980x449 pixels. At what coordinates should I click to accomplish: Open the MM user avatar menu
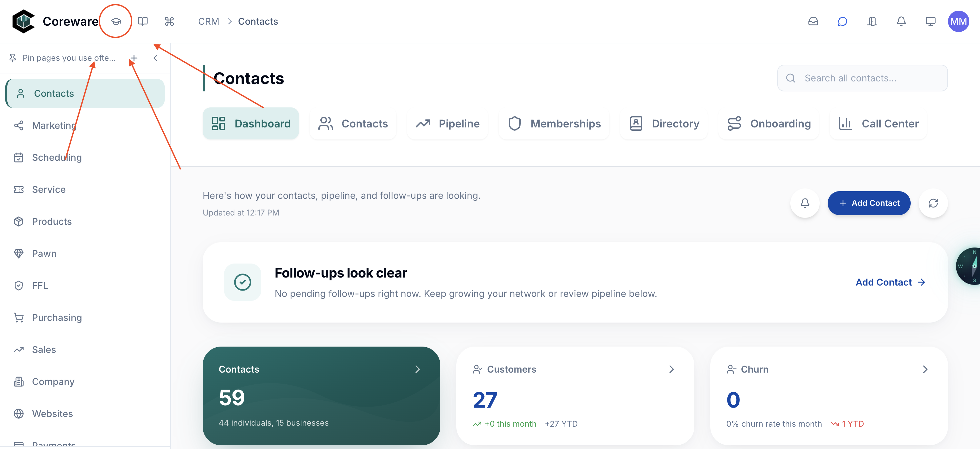pos(958,21)
